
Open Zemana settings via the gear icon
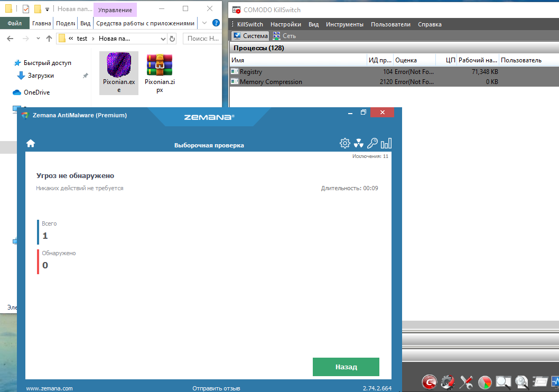click(x=344, y=143)
